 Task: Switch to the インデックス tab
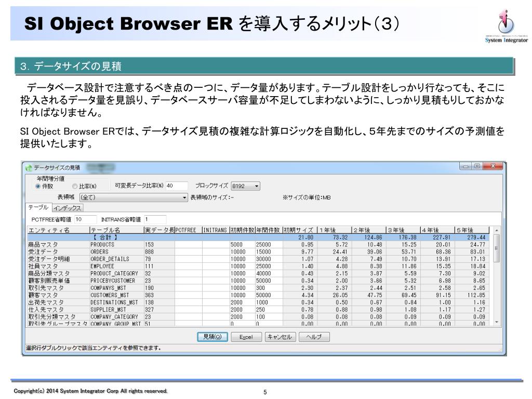(67, 208)
